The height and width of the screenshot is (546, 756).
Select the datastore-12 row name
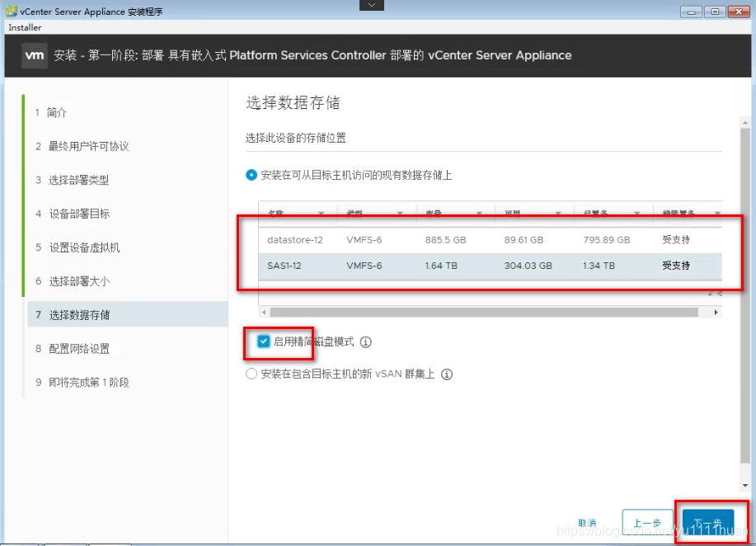pos(295,240)
